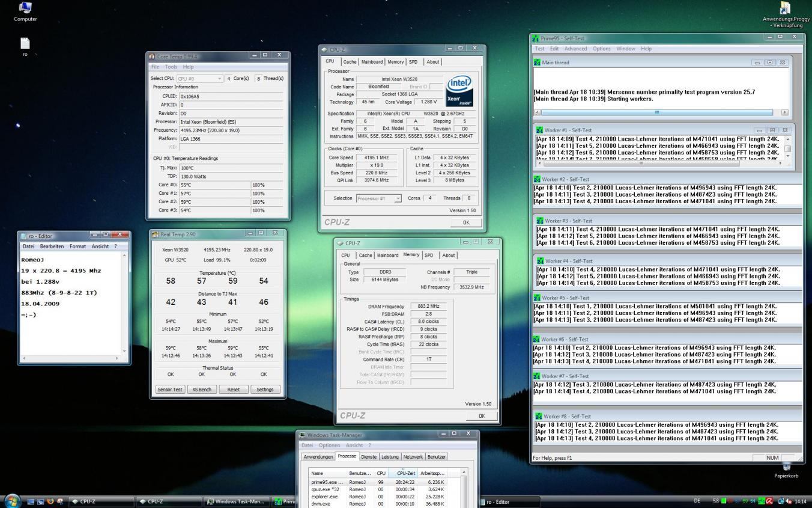The height and width of the screenshot is (508, 812).
Task: Click the Worker #8 window icon in Prime95
Action: point(540,416)
